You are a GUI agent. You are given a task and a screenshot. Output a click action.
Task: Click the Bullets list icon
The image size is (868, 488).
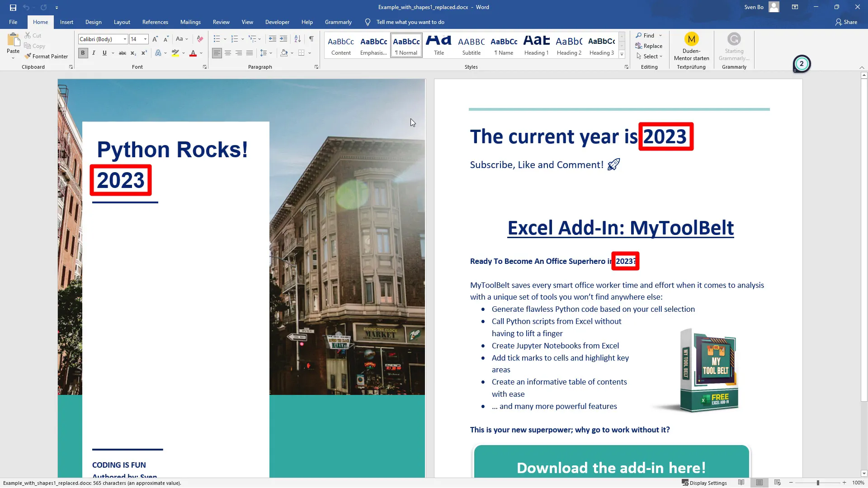[x=217, y=39]
